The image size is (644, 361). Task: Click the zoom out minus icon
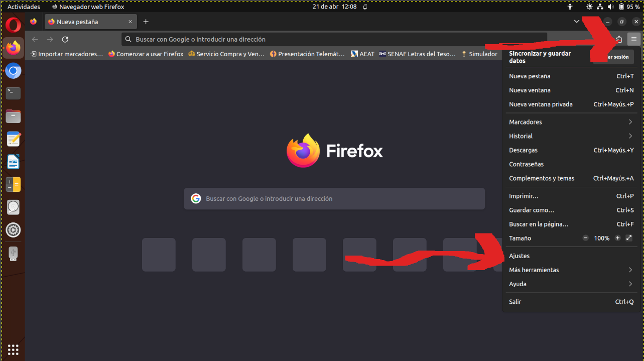pyautogui.click(x=585, y=238)
